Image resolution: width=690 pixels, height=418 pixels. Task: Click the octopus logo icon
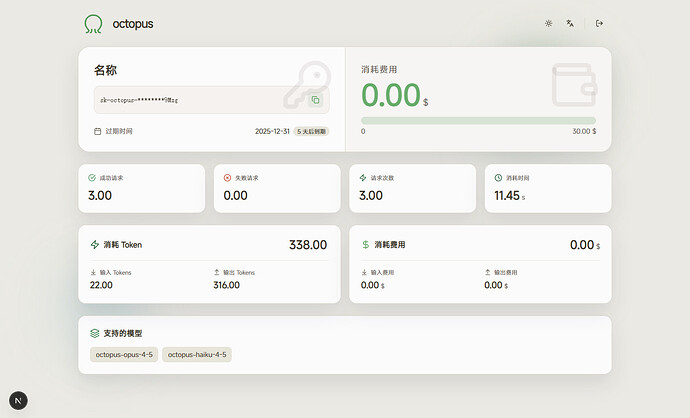[93, 24]
